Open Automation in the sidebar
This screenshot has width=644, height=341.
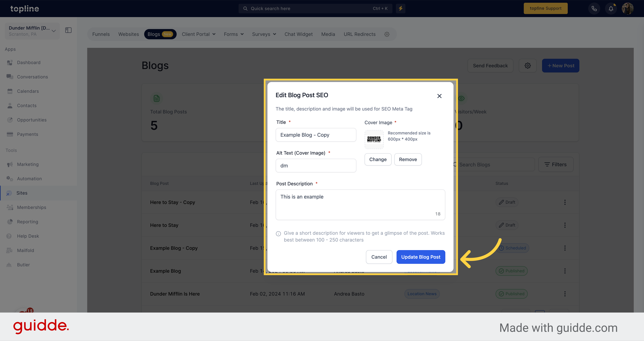(29, 179)
